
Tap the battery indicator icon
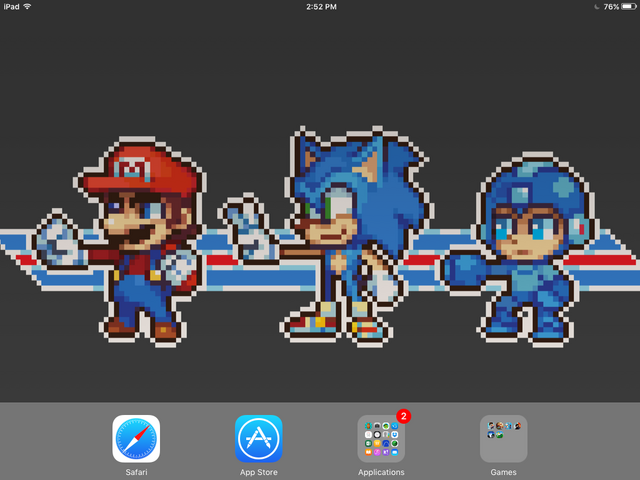click(629, 7)
